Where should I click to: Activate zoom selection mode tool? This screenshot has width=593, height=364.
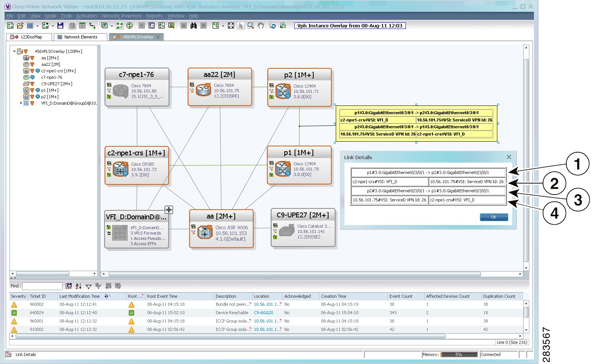click(251, 26)
